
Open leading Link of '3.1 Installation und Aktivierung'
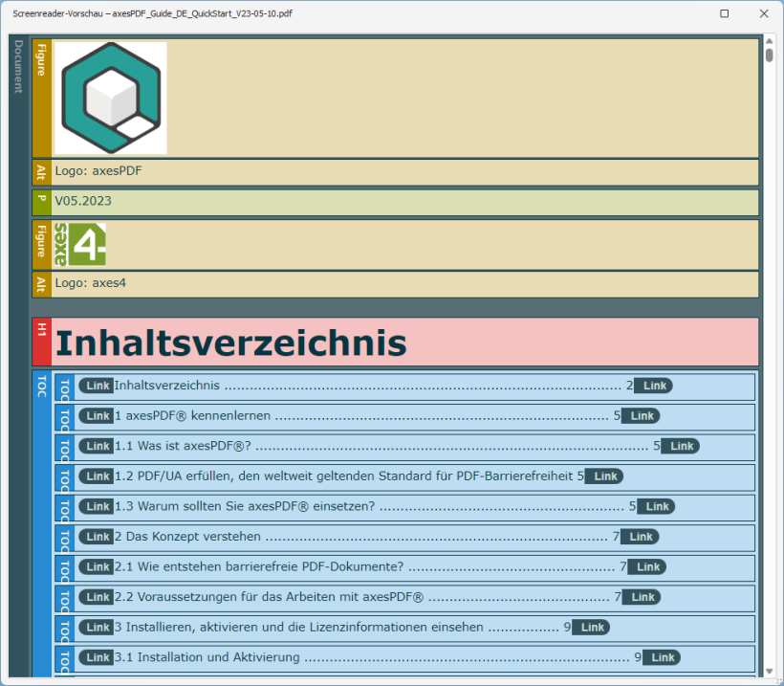coord(97,657)
